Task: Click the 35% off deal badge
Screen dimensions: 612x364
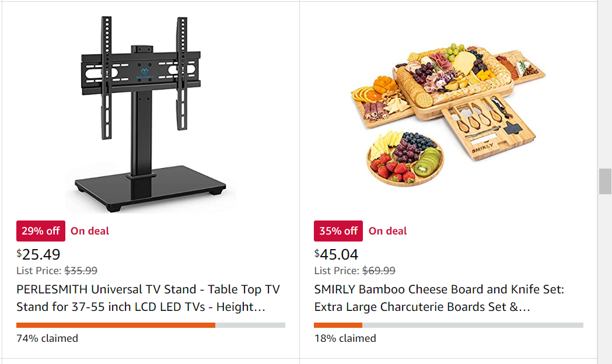Action: (338, 231)
